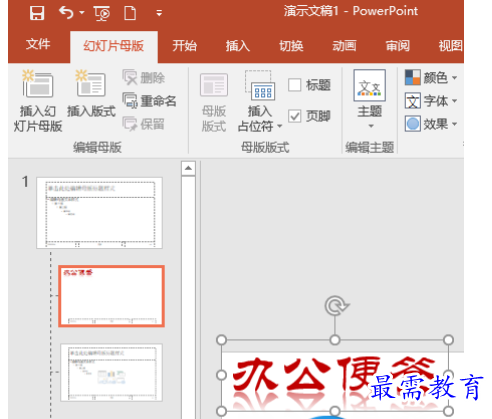Click 删除 in Edit Master group
Image resolution: width=492 pixels, height=419 pixels.
[144, 78]
